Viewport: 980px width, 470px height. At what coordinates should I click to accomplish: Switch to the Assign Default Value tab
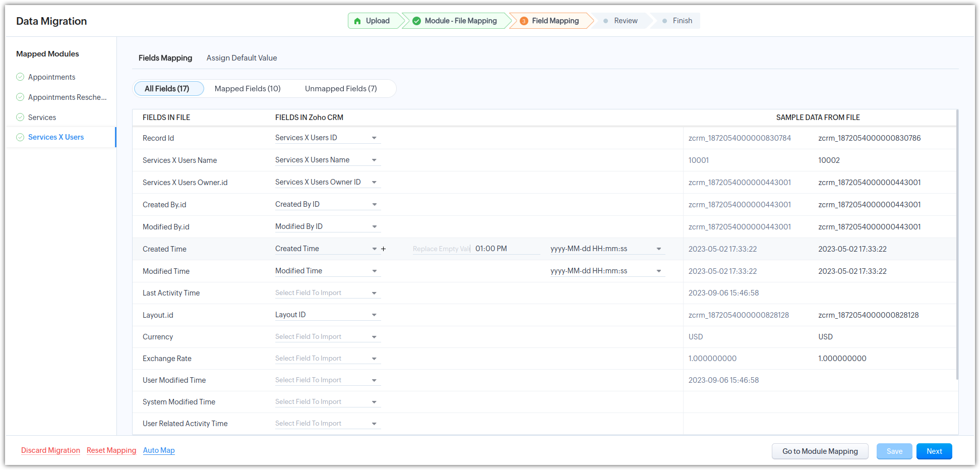pyautogui.click(x=241, y=58)
